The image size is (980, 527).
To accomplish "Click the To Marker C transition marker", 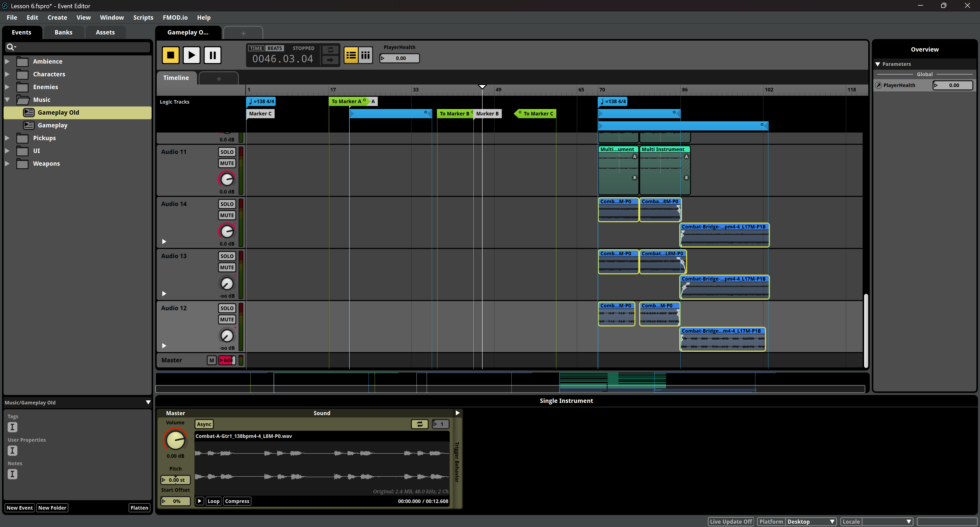I will tap(535, 113).
